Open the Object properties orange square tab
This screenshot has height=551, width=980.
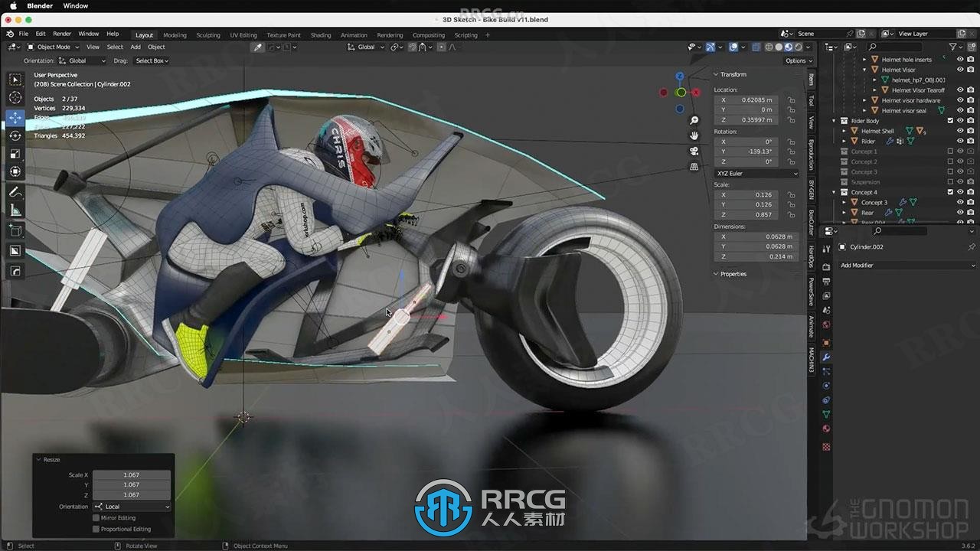point(826,342)
